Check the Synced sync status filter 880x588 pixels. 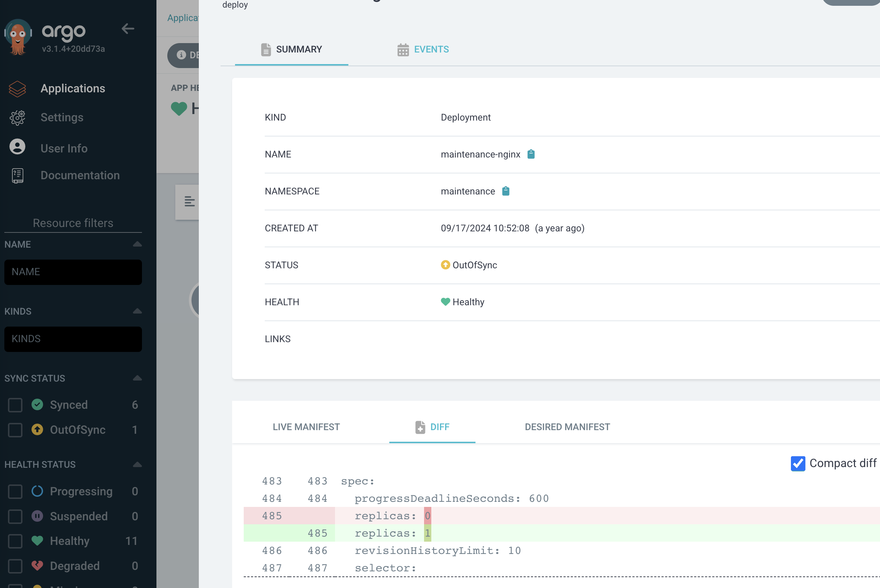point(15,405)
